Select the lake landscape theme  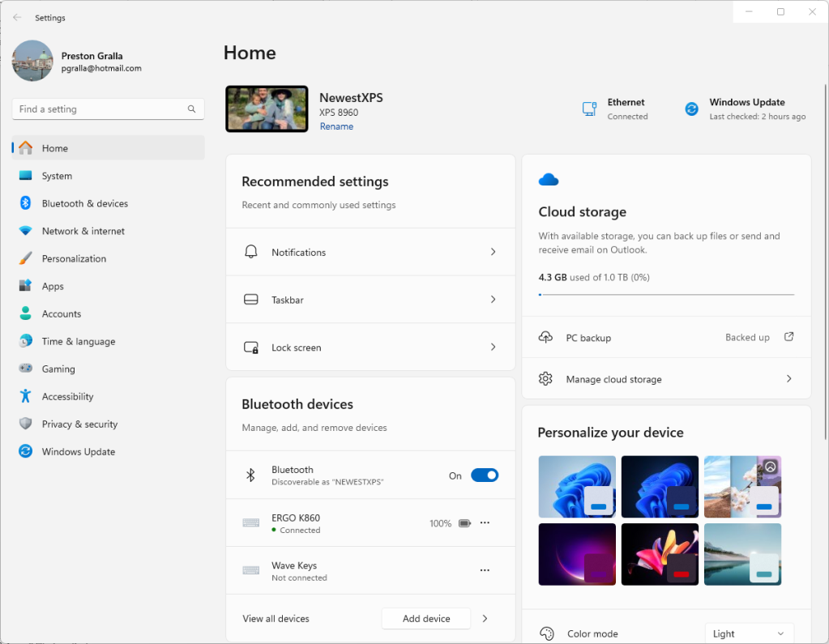click(x=742, y=554)
